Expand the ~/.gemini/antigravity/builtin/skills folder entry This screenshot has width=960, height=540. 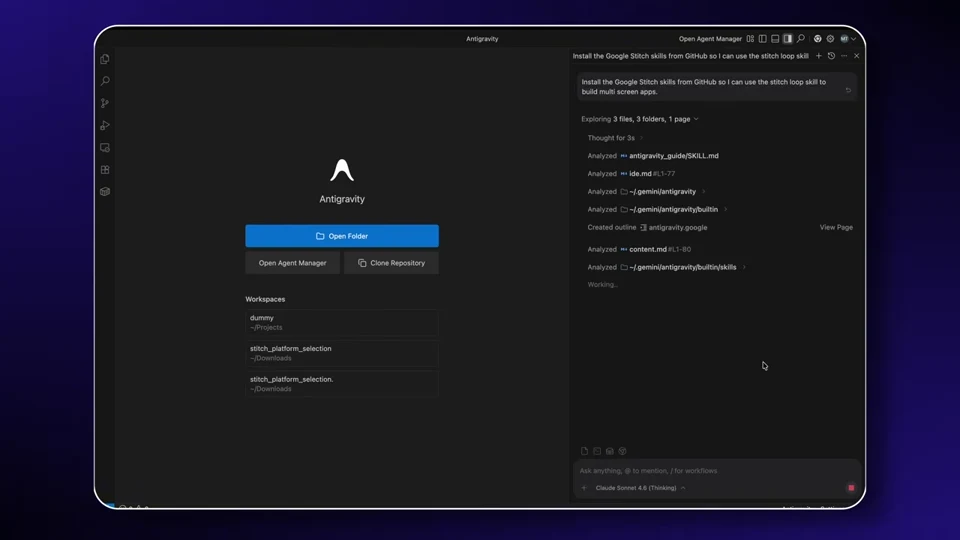tap(683, 267)
